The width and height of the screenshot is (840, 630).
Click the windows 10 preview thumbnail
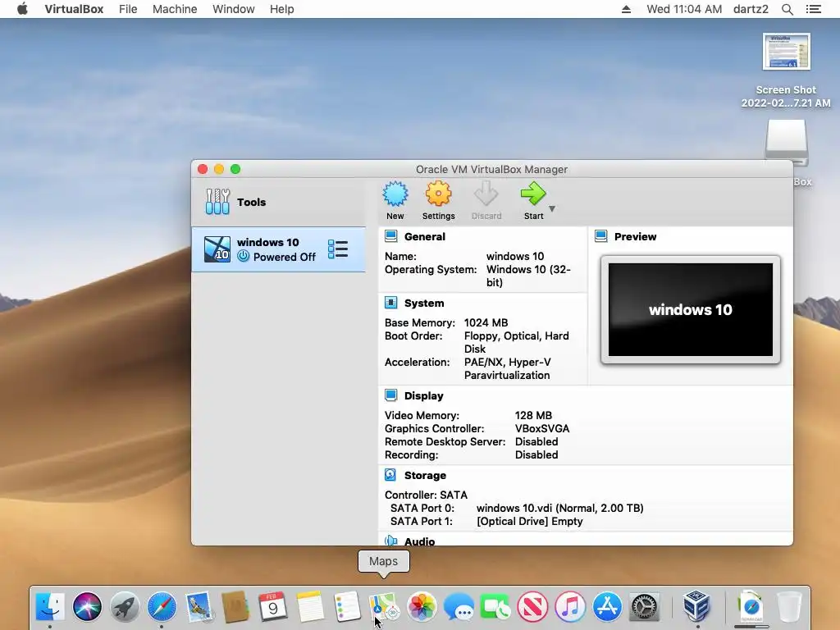tap(691, 309)
